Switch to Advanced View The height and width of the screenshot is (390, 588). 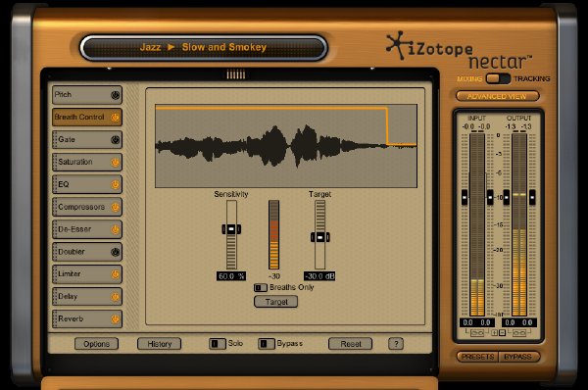[x=497, y=96]
